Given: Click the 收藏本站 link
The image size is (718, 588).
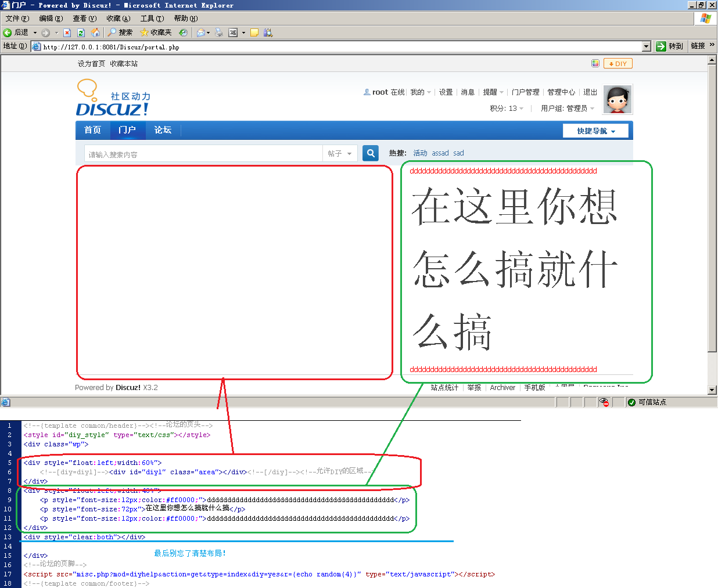Looking at the screenshot, I should pos(124,64).
